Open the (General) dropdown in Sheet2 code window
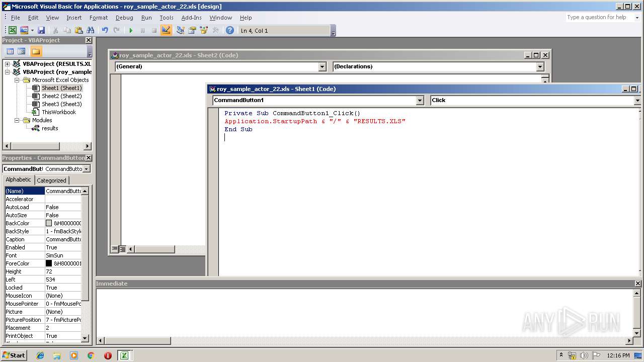This screenshot has height=362, width=644. (323, 67)
